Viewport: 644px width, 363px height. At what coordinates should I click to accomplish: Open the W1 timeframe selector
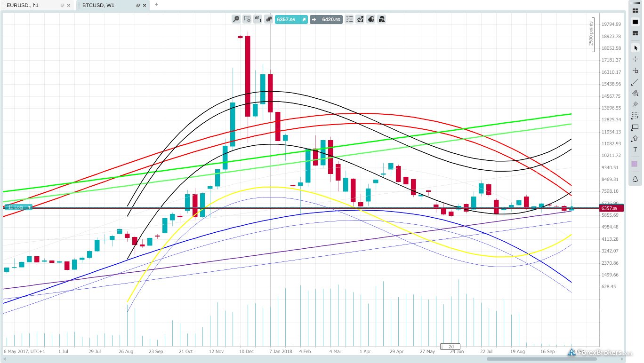[x=258, y=19]
